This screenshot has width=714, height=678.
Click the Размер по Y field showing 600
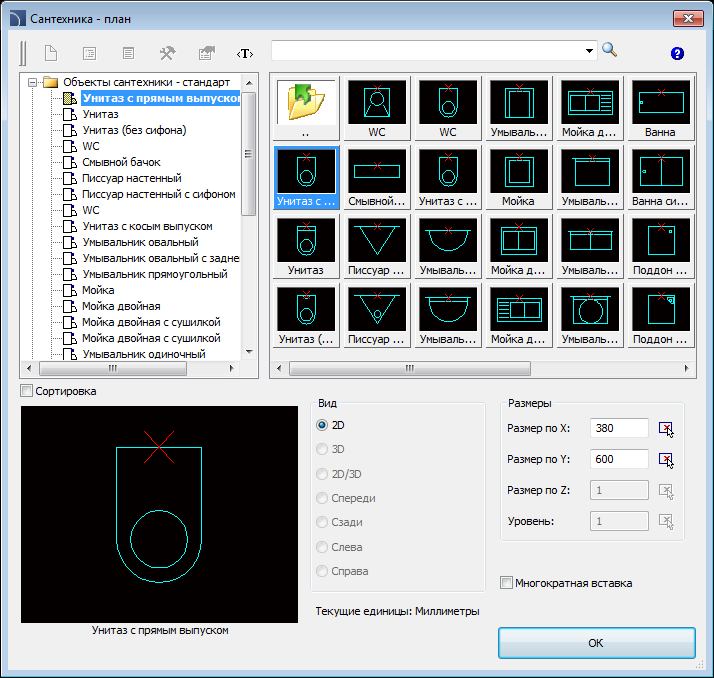pos(619,459)
